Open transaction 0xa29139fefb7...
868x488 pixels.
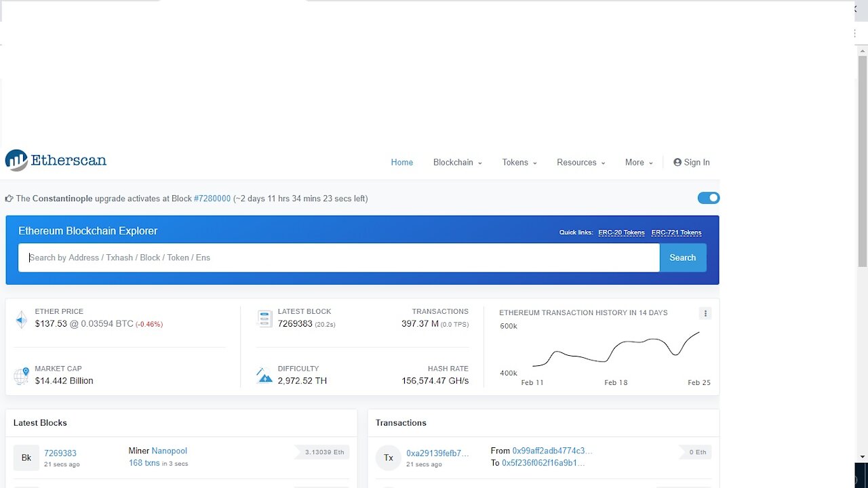pos(437,453)
